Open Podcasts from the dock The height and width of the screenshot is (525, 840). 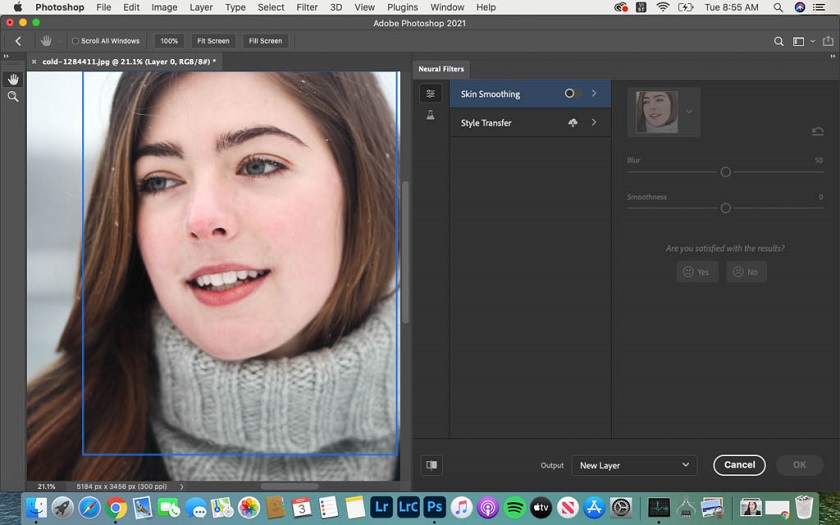pyautogui.click(x=488, y=507)
